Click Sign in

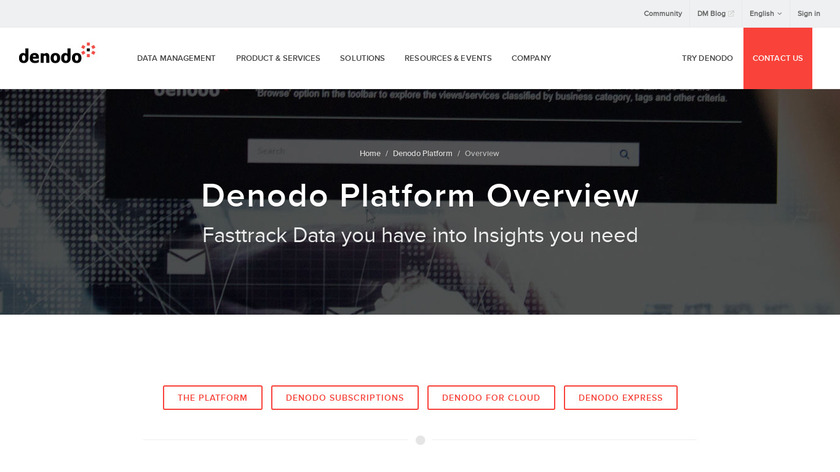808,13
